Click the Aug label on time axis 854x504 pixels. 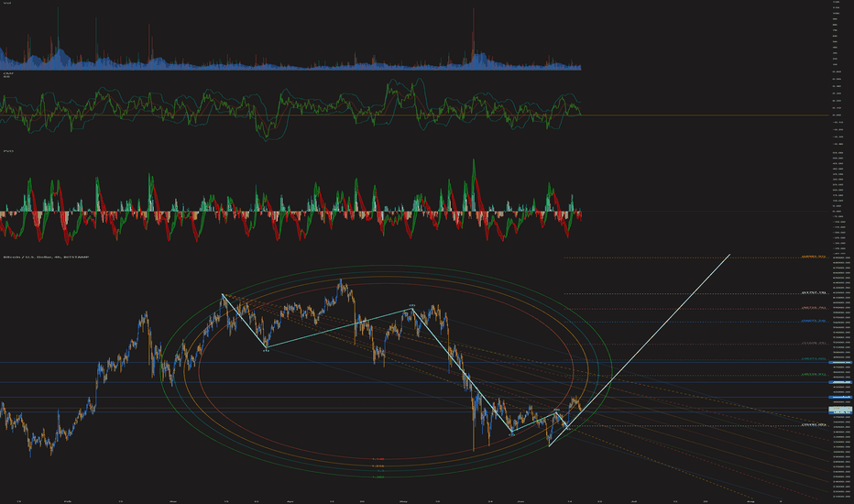coord(750,500)
